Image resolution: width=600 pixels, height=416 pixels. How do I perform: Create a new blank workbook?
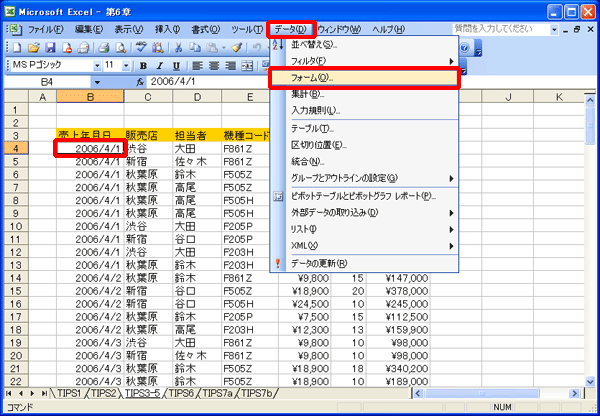17,47
